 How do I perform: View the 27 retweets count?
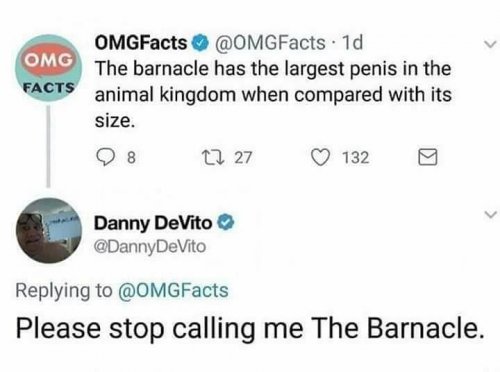pos(243,157)
